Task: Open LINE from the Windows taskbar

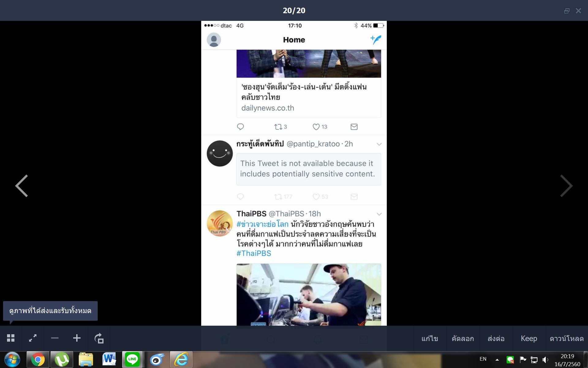Action: click(132, 359)
